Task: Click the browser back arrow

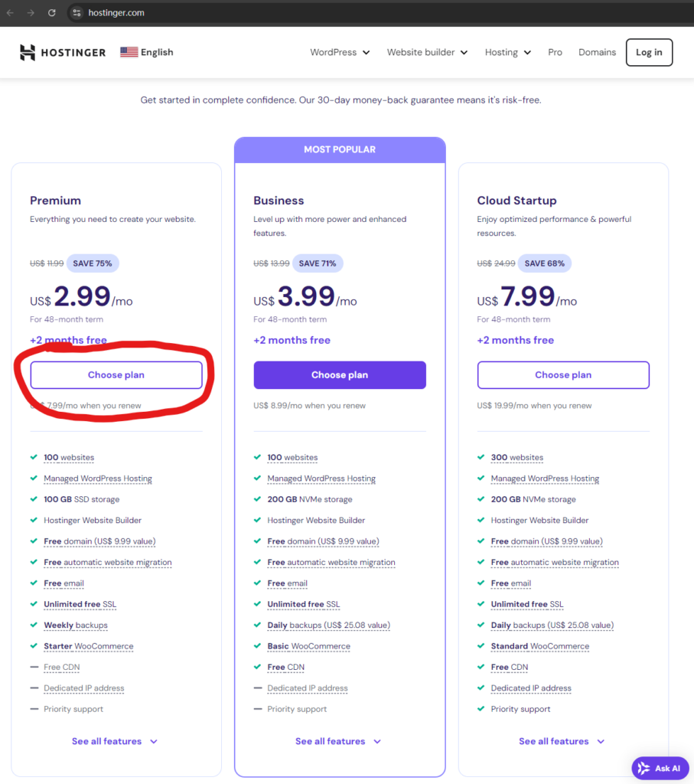Action: click(11, 13)
